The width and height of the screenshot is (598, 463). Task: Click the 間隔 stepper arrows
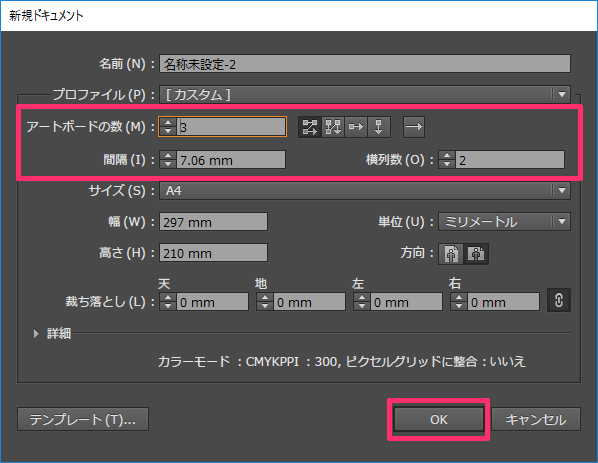coord(168,160)
